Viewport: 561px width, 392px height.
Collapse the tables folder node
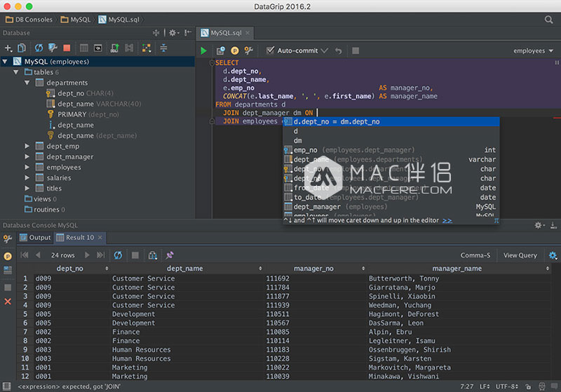tap(16, 72)
